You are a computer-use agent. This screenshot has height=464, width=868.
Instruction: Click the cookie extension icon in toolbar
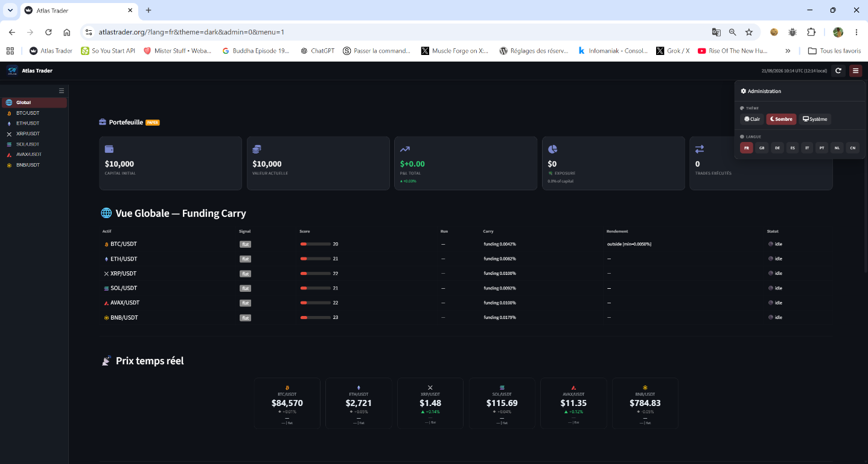(x=774, y=32)
